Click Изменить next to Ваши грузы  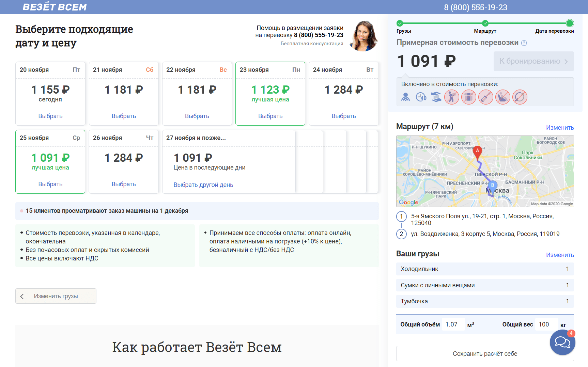[560, 255]
